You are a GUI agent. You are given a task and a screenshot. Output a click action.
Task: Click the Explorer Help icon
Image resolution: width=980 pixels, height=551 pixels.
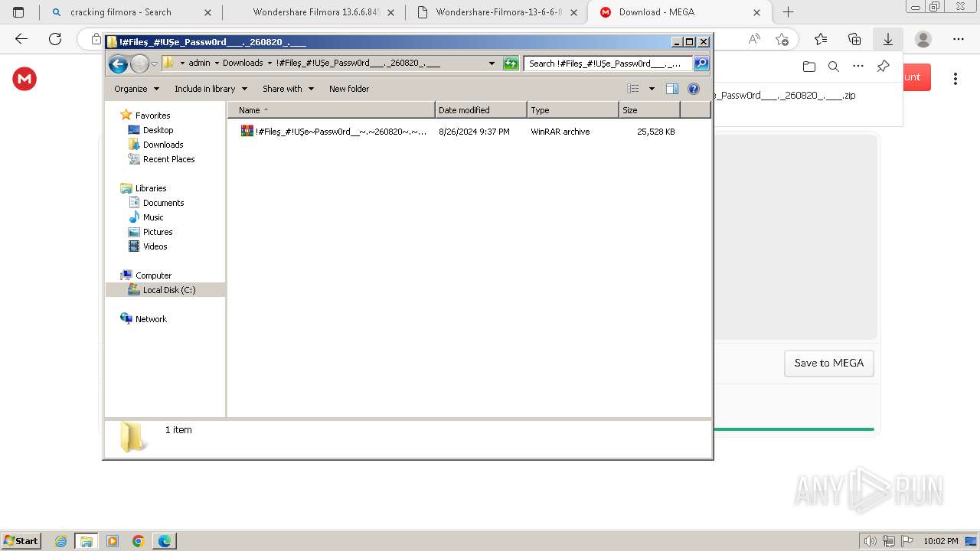pyautogui.click(x=694, y=89)
